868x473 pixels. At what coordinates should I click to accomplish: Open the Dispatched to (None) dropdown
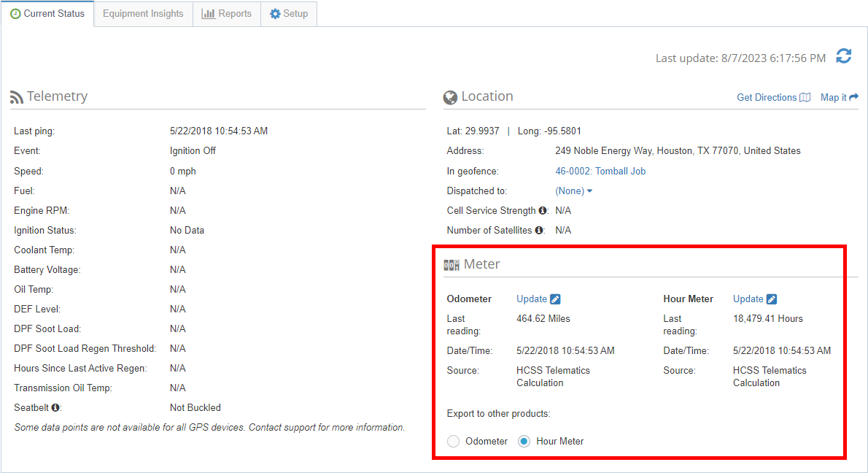[x=574, y=191]
